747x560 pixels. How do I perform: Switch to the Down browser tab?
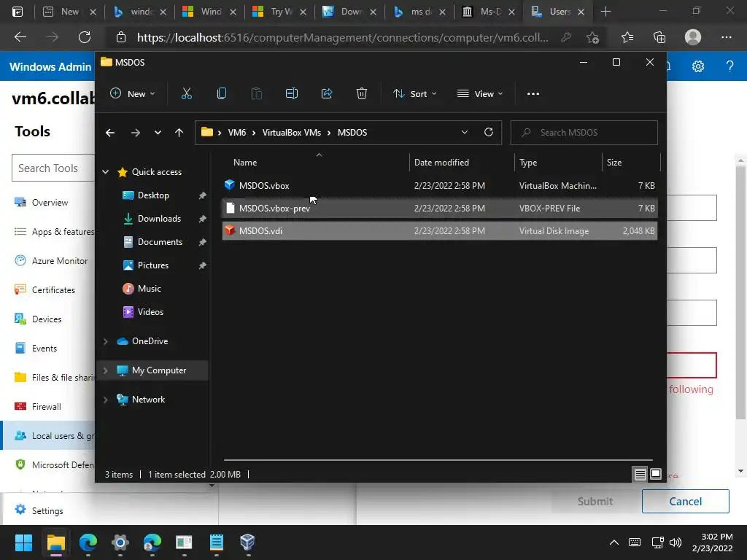(349, 12)
